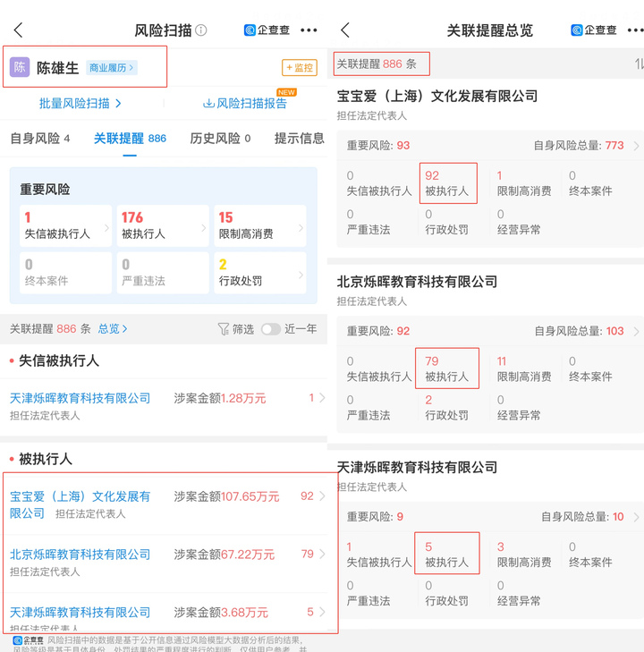
Task: Toggle the 近一年 switch
Action: [x=271, y=329]
